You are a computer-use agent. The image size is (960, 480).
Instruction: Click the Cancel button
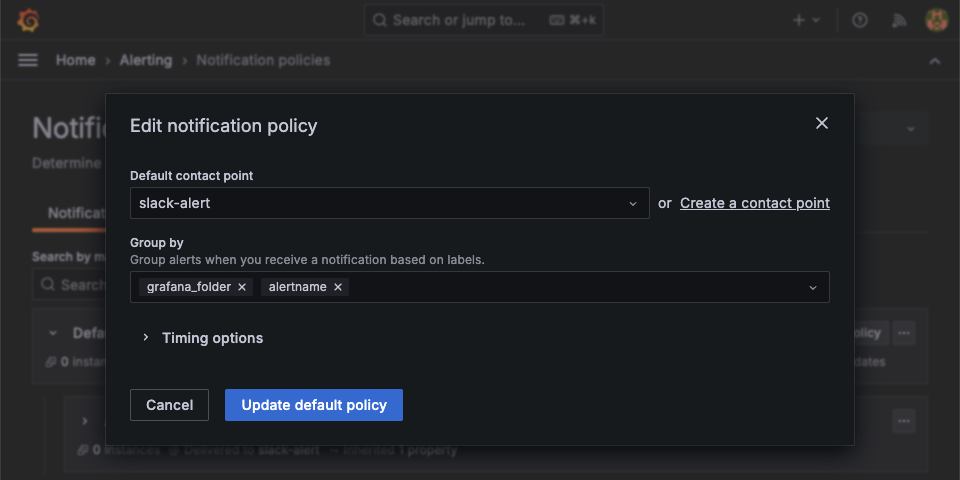[169, 405]
